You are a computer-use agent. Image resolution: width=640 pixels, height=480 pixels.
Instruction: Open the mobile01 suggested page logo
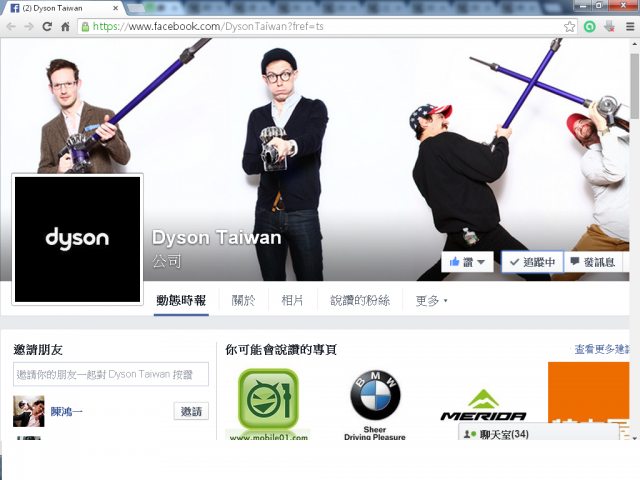click(x=268, y=399)
